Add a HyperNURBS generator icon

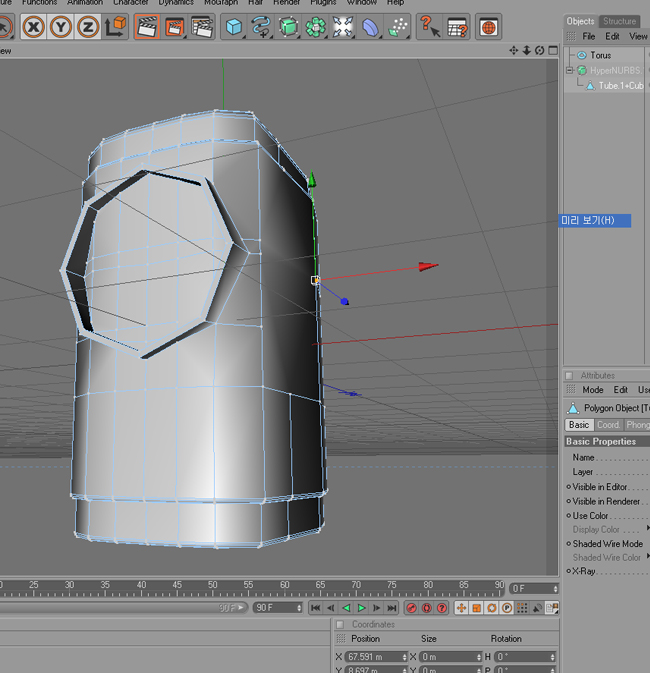tap(288, 27)
